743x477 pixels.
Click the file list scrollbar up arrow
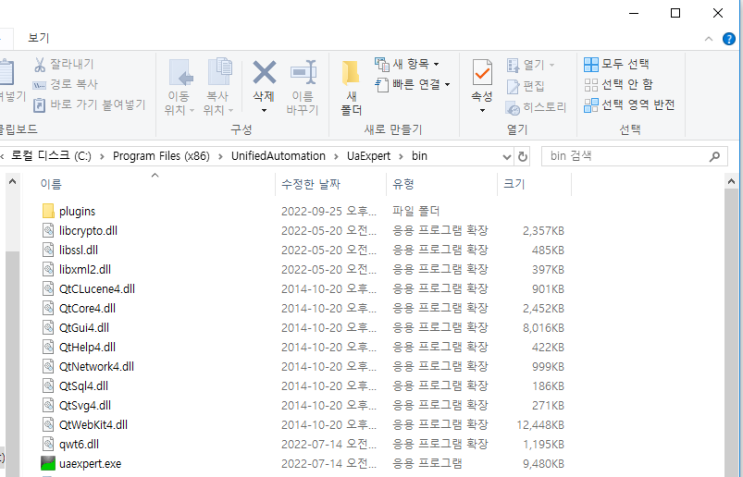pos(731,181)
